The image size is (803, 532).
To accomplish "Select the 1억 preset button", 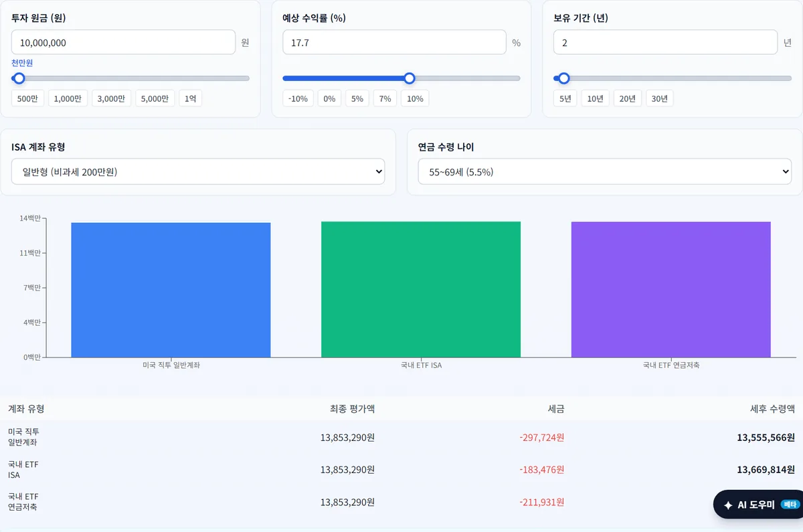I will point(190,98).
